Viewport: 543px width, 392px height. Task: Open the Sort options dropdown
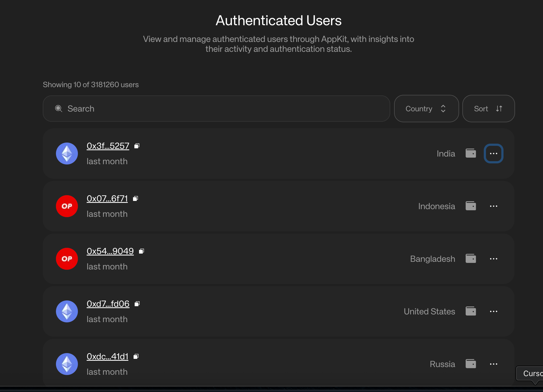tap(488, 109)
